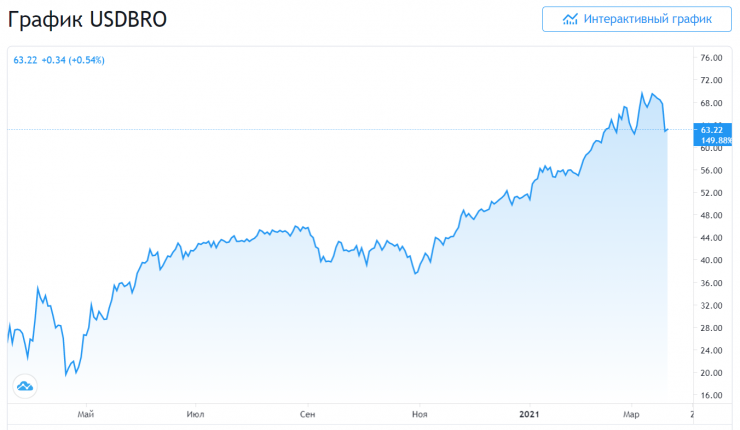
Task: Click the 63.22 price in chart legend
Action: (25, 60)
